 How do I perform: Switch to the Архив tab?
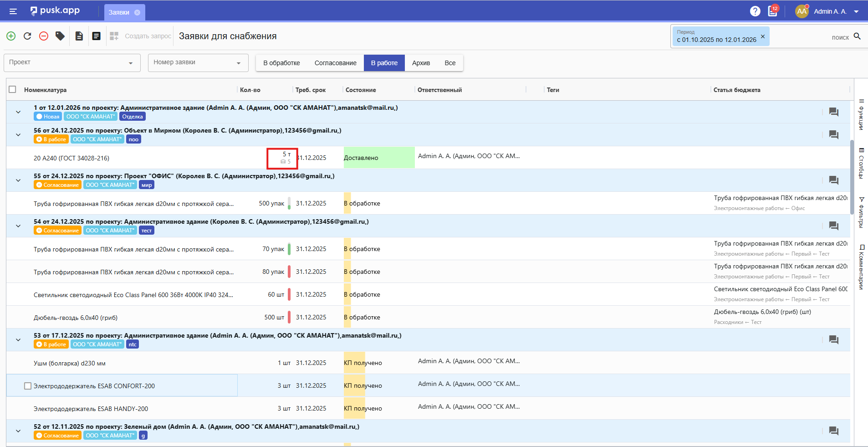[x=421, y=63]
